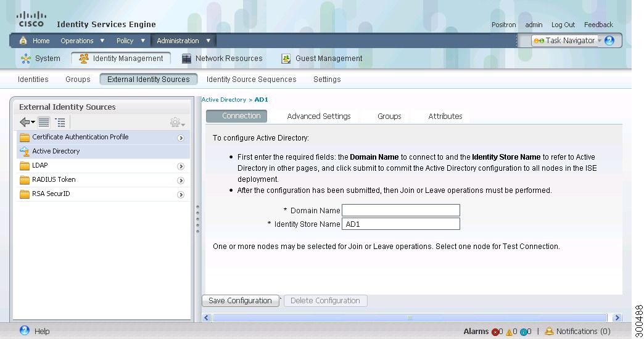Click the Log Out link

(x=563, y=25)
